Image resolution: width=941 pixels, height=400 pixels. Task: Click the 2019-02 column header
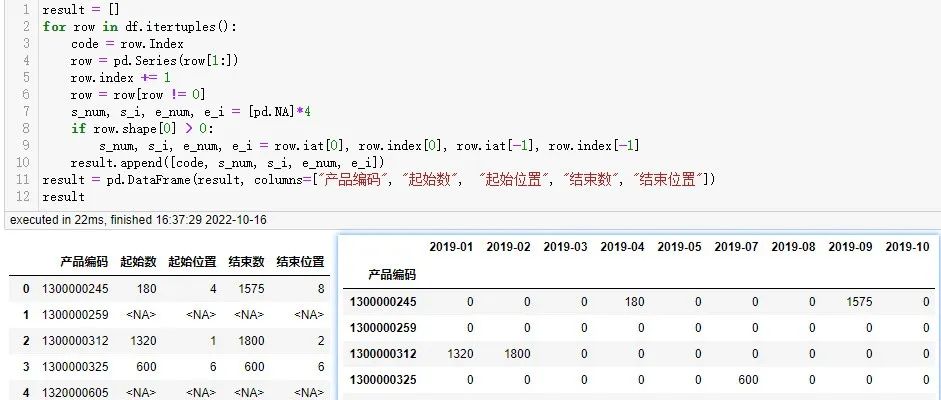point(508,246)
